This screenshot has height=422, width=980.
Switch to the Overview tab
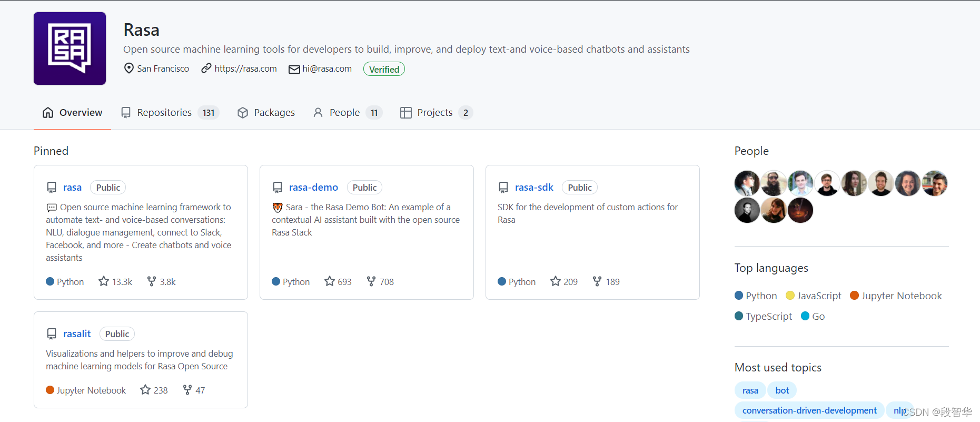pos(72,113)
